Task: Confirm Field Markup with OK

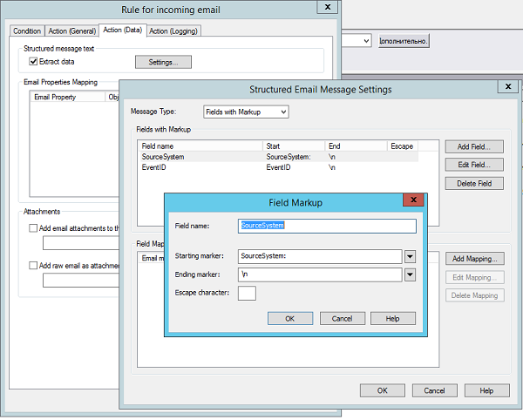Action: 290,318
